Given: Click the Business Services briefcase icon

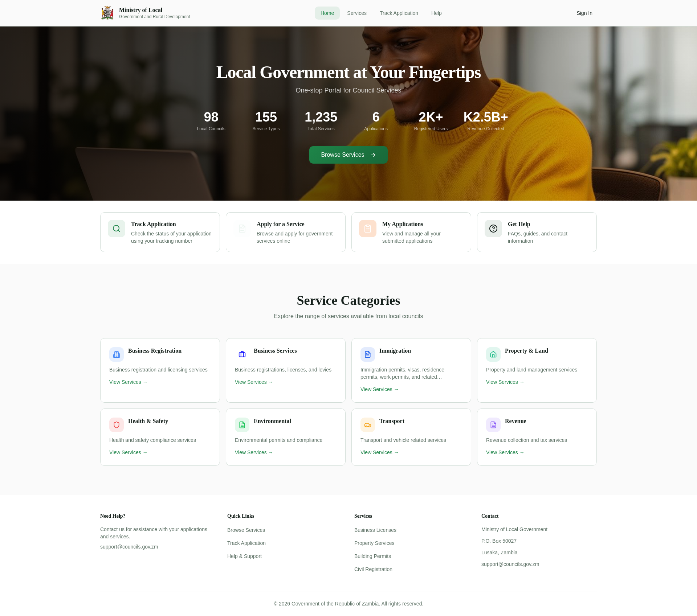Looking at the screenshot, I should point(242,354).
